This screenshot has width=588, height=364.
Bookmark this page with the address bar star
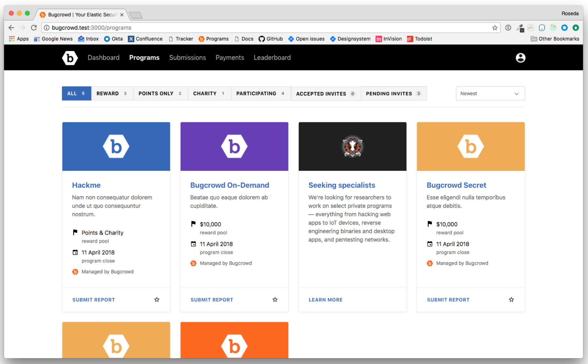click(495, 28)
